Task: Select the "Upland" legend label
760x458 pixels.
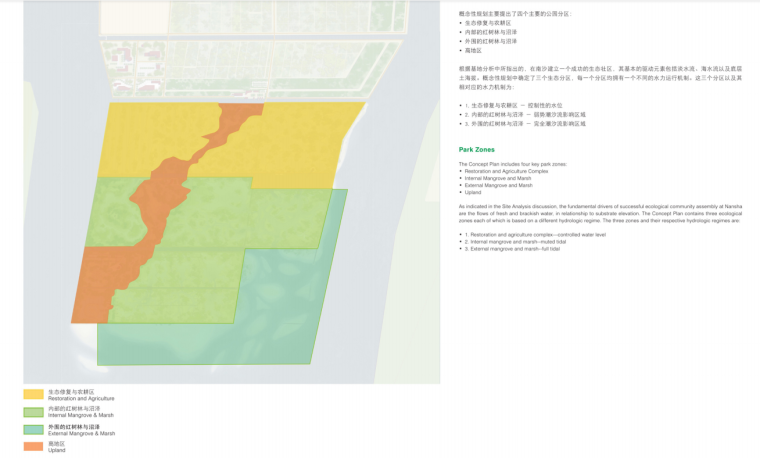Action: (x=57, y=451)
